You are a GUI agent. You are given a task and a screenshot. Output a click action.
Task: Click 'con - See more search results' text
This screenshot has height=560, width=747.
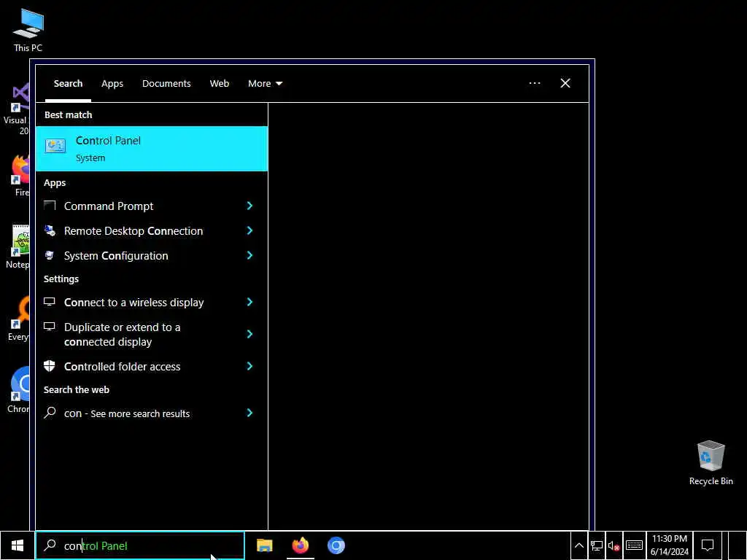[127, 414]
